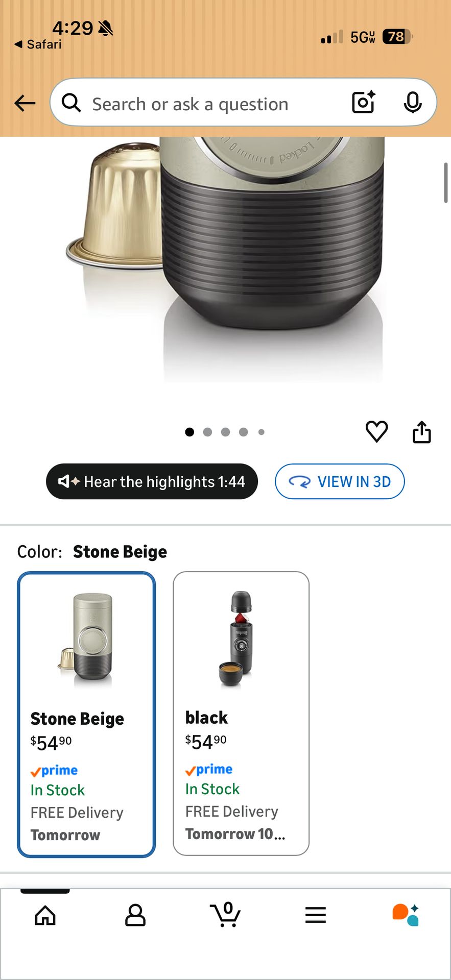This screenshot has width=451, height=980.
Task: Return to Safari via the status bar link
Action: click(38, 44)
